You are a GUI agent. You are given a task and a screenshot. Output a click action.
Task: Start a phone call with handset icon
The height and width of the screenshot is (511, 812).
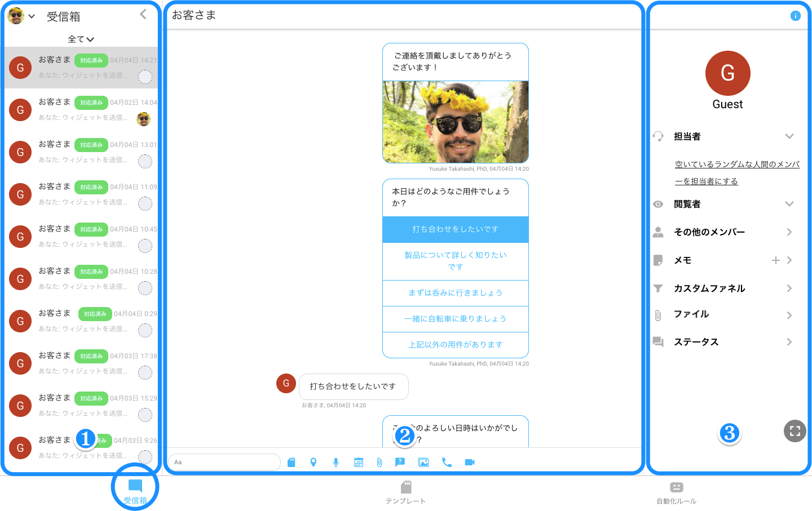tap(447, 463)
